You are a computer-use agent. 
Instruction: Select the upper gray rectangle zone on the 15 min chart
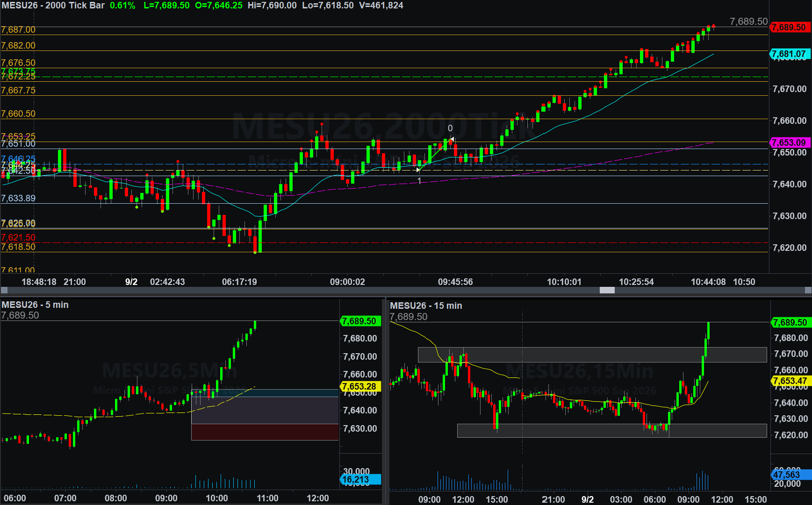coord(592,355)
